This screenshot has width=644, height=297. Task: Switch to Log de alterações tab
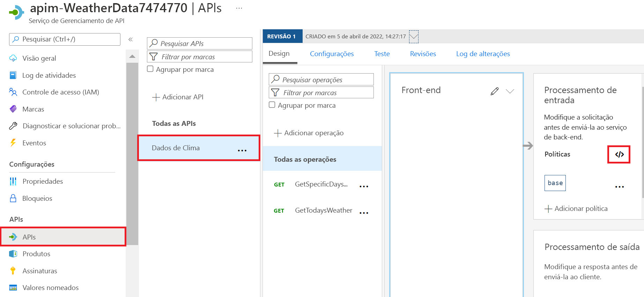483,54
